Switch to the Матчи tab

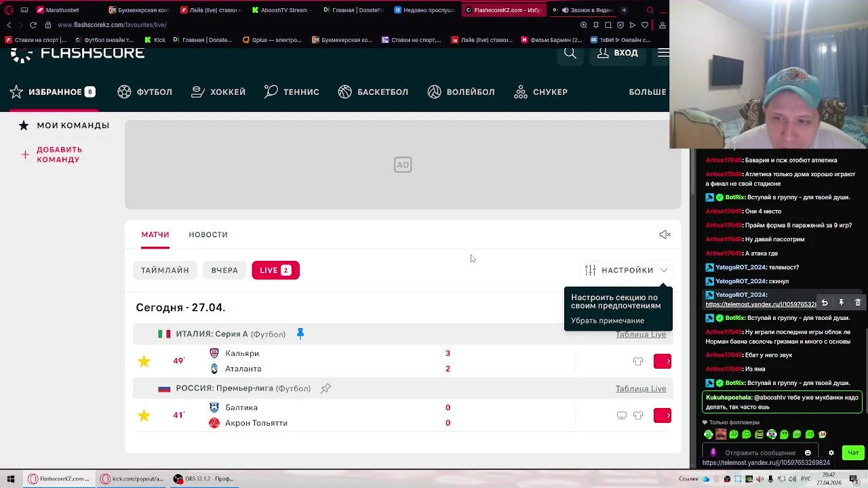coord(155,235)
